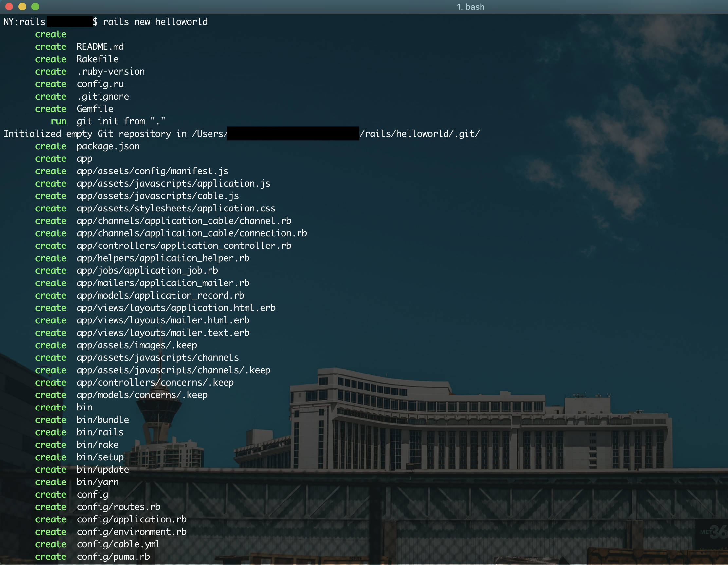Image resolution: width=728 pixels, height=565 pixels.
Task: Click the .ruby-version filename
Action: click(x=111, y=72)
